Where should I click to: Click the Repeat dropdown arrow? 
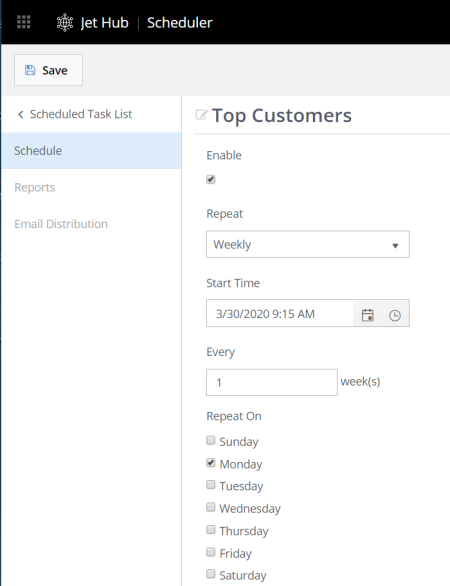[x=395, y=246]
